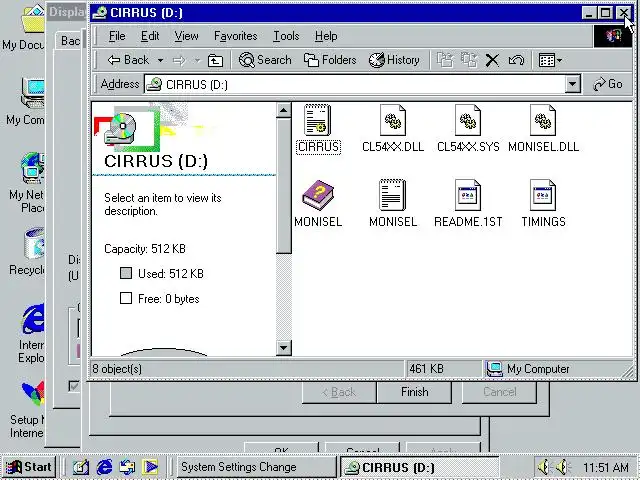Screen dimensions: 640x480
Task: Click the Windows logo throbber icon
Action: click(613, 36)
